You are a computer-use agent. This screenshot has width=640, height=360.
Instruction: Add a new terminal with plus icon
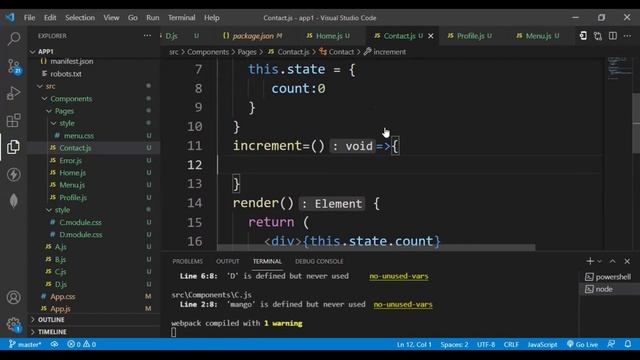pos(590,261)
